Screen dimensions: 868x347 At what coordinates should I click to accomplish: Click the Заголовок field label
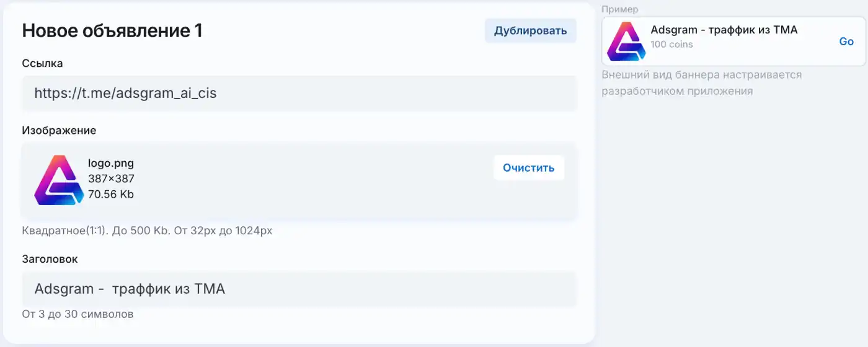[x=50, y=259]
